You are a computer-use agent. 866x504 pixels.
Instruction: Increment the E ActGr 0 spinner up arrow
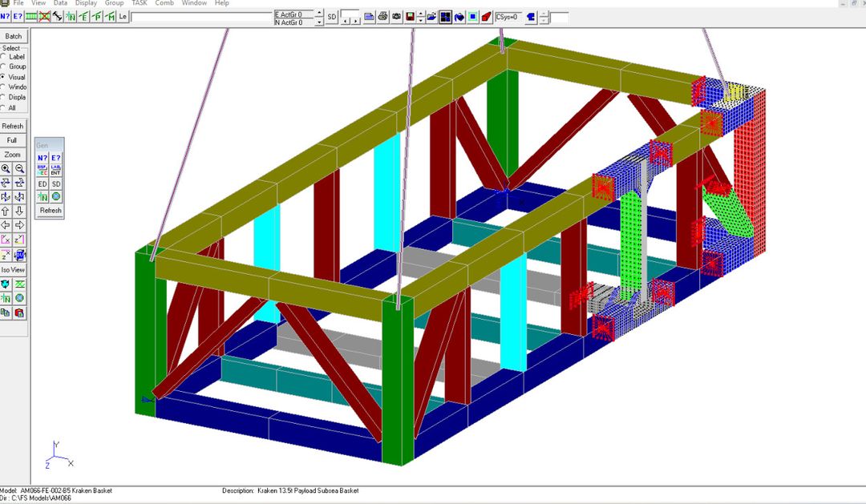click(319, 11)
